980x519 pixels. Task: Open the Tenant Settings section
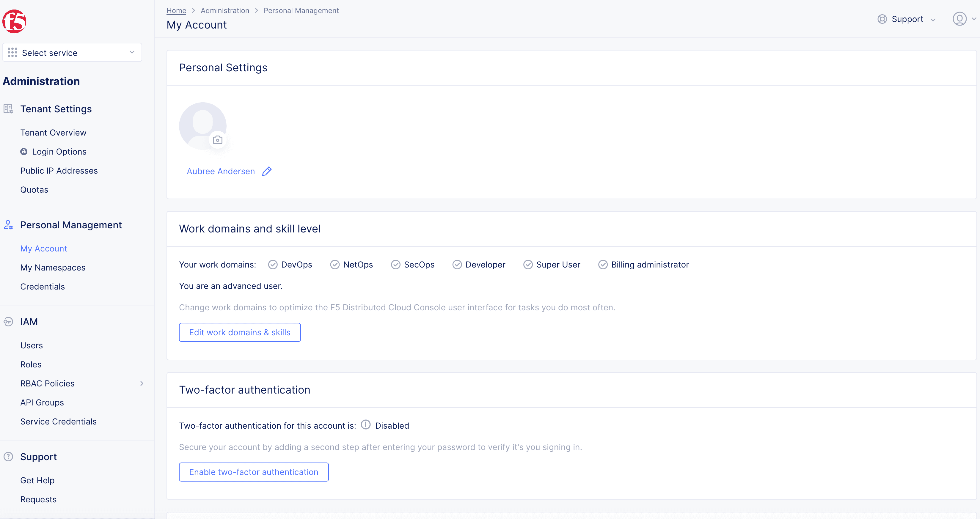pyautogui.click(x=56, y=109)
